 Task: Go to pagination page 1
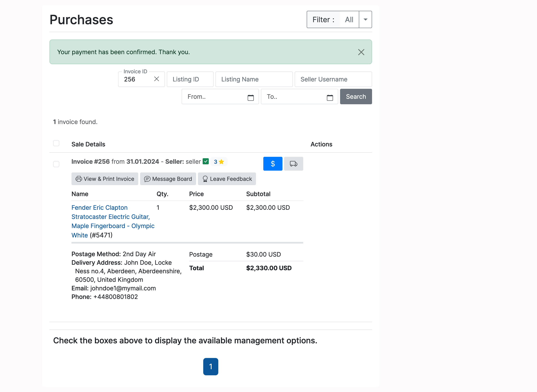click(211, 367)
